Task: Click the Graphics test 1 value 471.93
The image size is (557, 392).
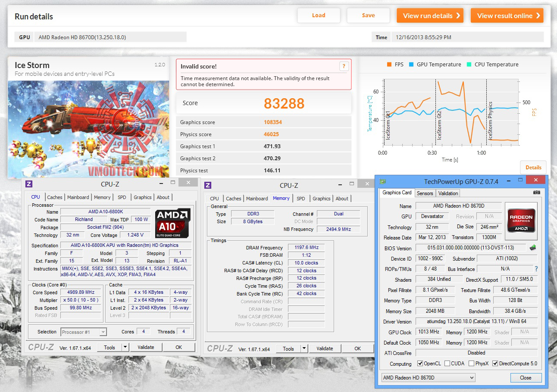Action: [x=272, y=146]
